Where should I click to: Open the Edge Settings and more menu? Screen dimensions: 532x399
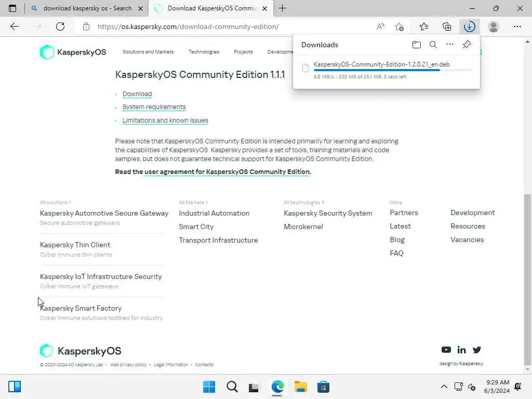point(517,26)
